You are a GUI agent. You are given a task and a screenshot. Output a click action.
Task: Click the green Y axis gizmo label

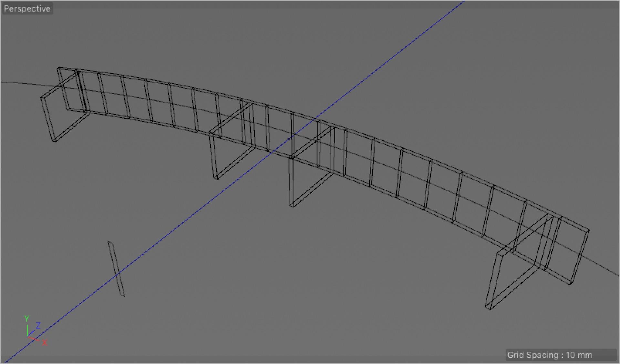click(27, 318)
